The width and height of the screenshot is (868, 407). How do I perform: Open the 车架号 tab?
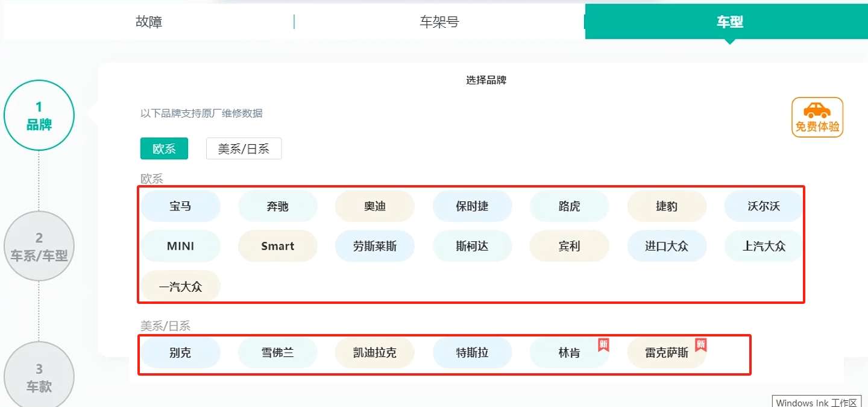[x=439, y=22]
